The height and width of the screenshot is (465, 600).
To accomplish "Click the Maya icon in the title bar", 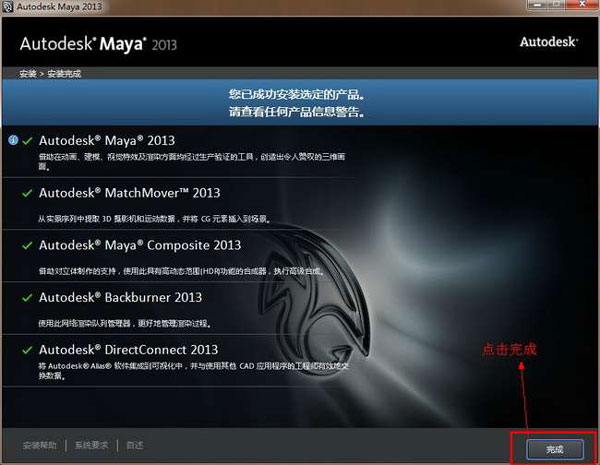I will (8, 7).
